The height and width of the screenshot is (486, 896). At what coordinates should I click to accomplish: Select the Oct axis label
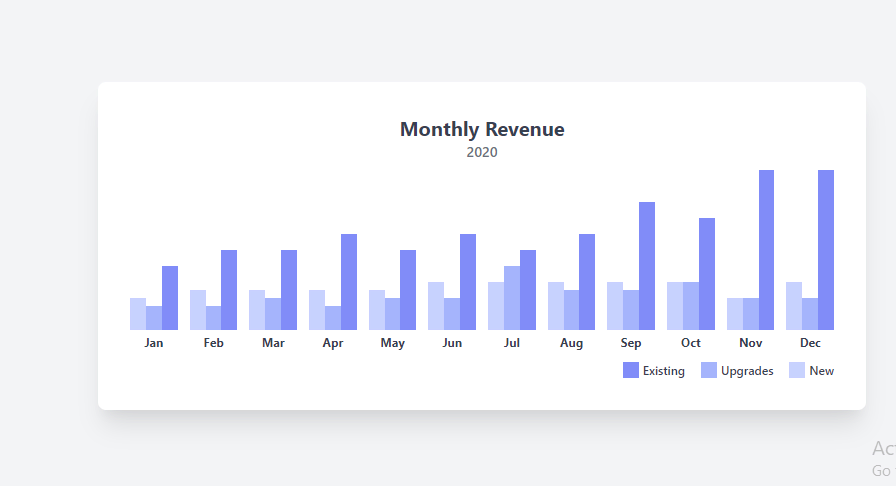click(690, 342)
